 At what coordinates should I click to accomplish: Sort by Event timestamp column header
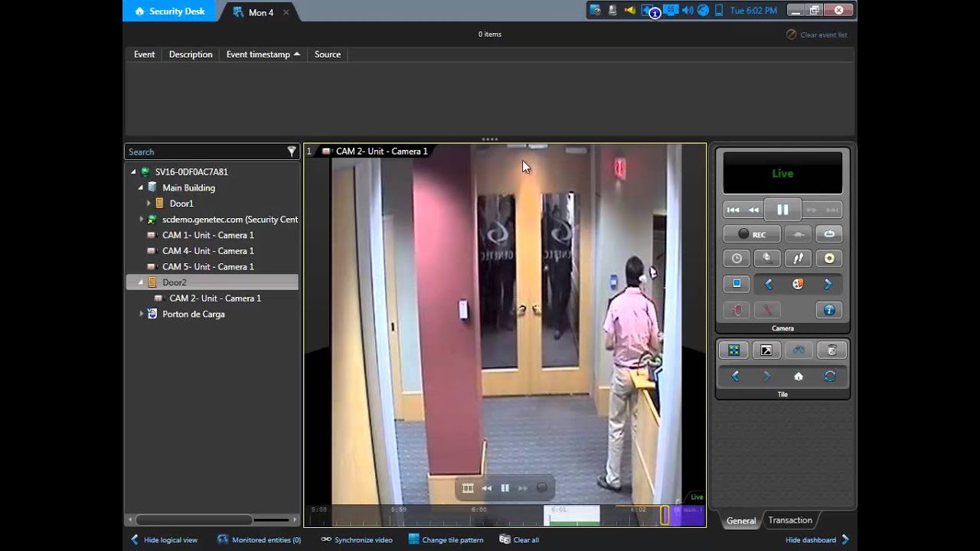263,54
